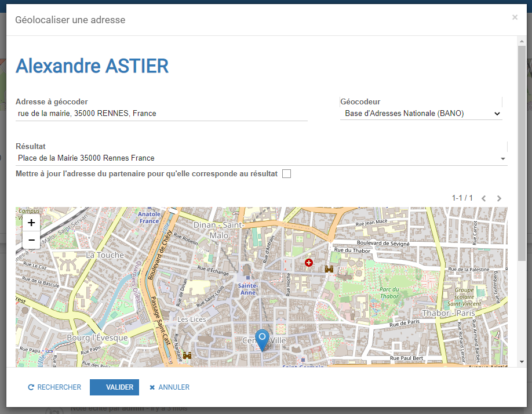Click Anatole France label on map

click(149, 217)
